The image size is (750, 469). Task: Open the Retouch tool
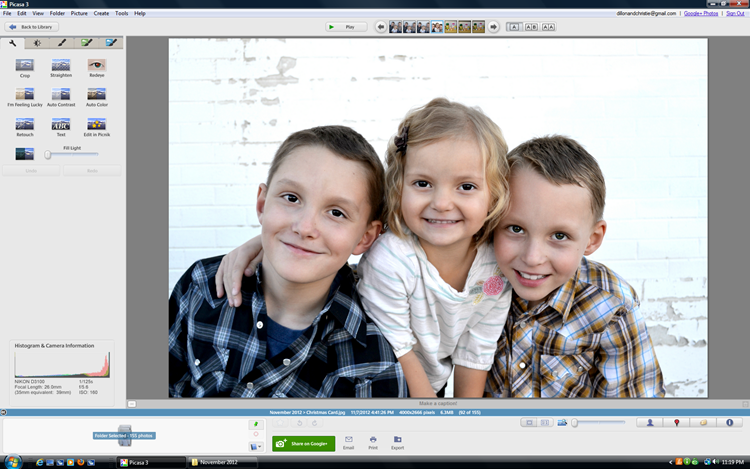click(x=24, y=127)
